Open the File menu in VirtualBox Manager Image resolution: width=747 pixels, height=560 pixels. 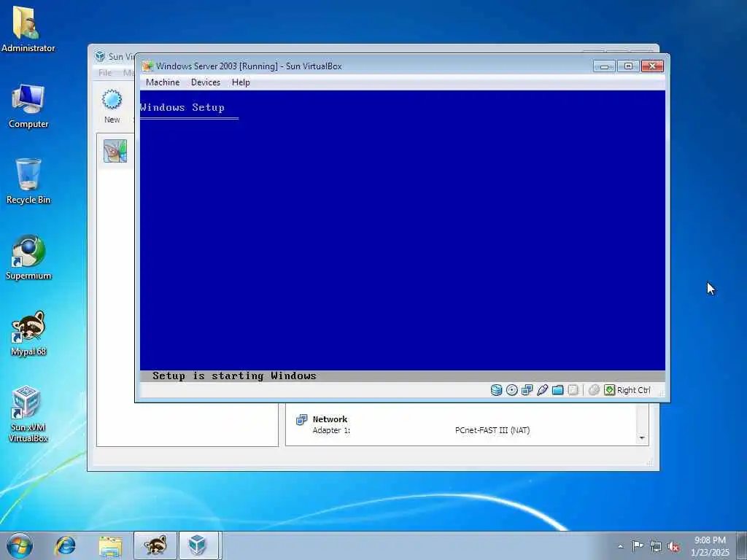pos(105,72)
